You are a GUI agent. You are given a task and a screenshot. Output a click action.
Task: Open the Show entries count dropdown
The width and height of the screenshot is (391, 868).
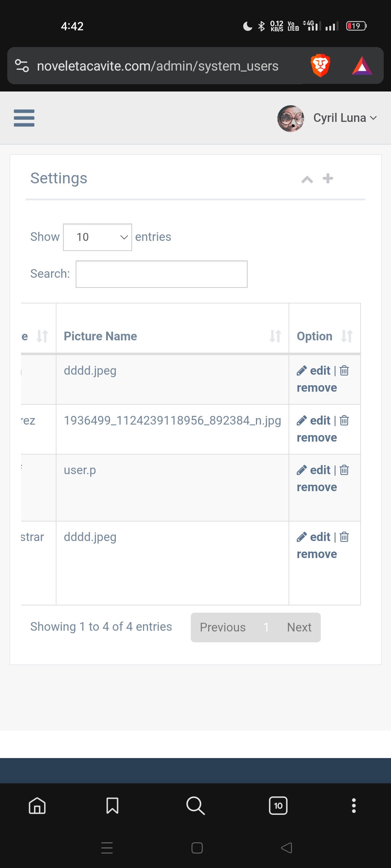click(97, 237)
